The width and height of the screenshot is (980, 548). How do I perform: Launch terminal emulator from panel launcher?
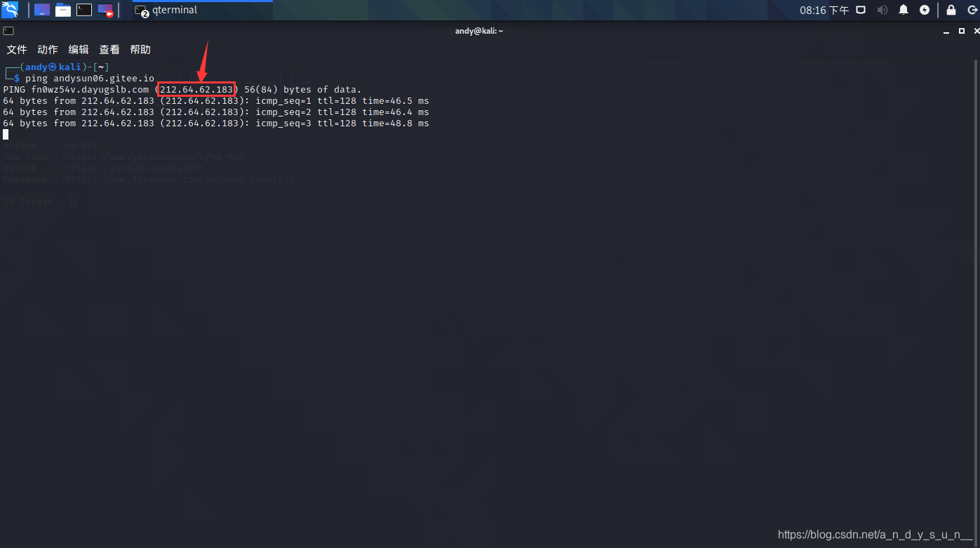pos(84,10)
